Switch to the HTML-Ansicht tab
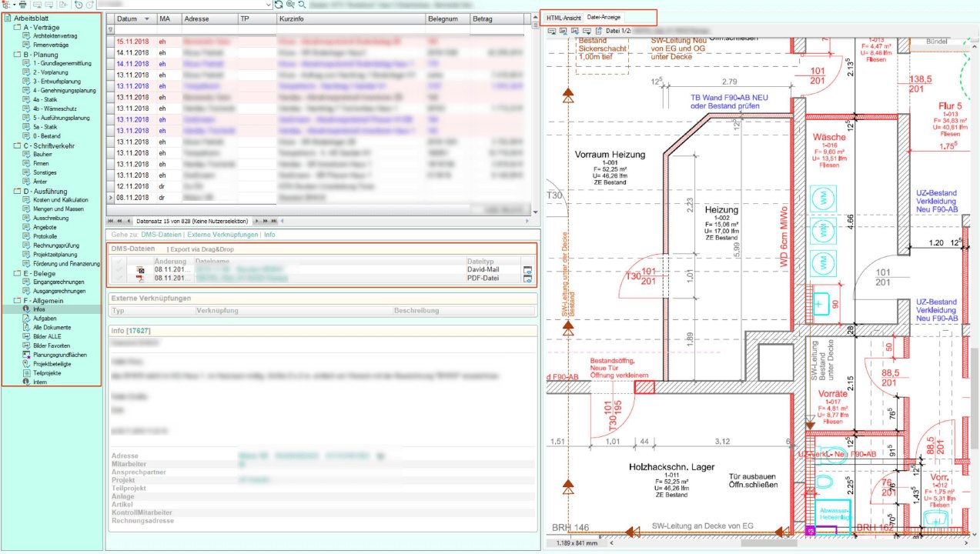This screenshot has width=980, height=554. (x=564, y=17)
